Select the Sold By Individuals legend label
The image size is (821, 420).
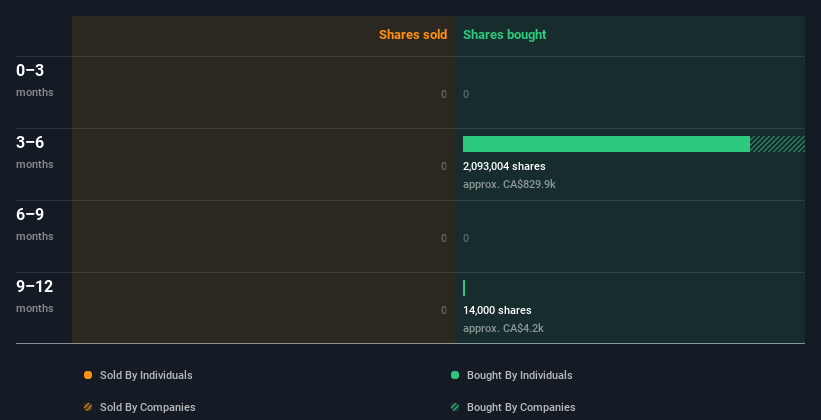(146, 375)
